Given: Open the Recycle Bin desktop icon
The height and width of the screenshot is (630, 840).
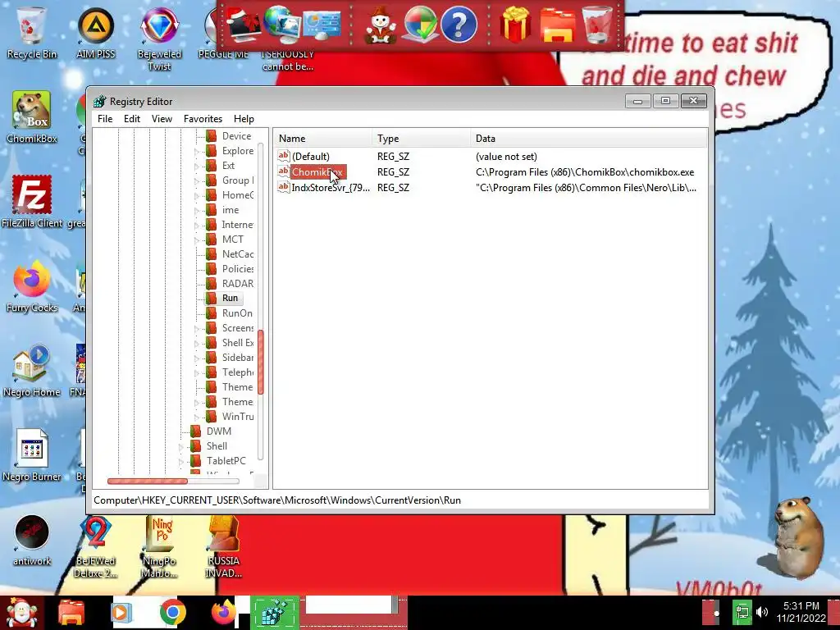Looking at the screenshot, I should click(32, 32).
